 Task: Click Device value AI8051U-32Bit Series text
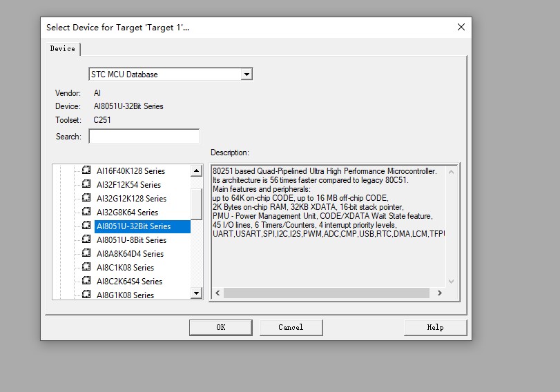click(128, 106)
